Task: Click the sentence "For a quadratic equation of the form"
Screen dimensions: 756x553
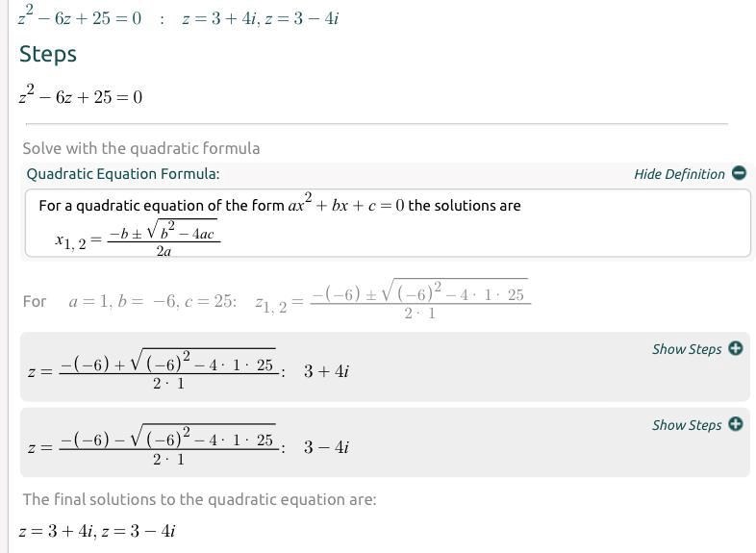Action: (x=162, y=206)
